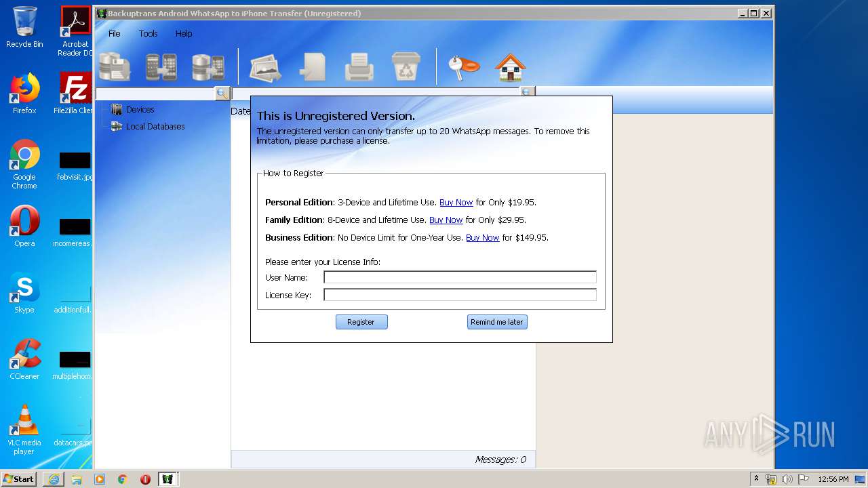Click the volume speaker tray icon
Screen dimensions: 868x488
(787, 479)
